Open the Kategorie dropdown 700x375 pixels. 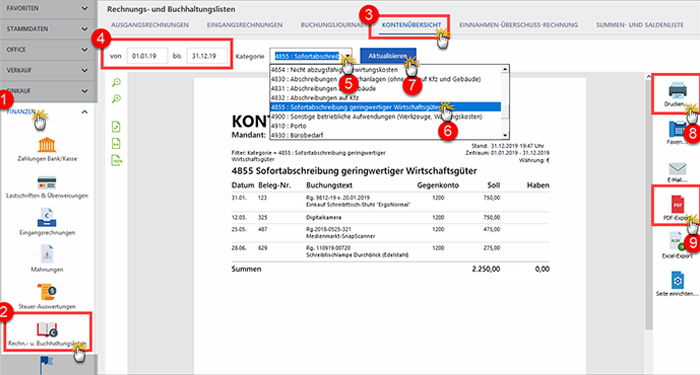[311, 56]
